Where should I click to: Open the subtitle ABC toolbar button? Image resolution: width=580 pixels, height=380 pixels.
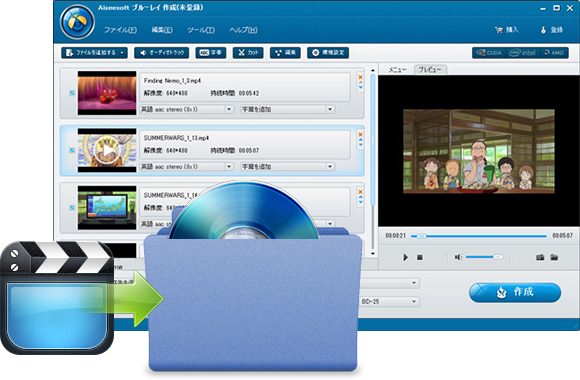coord(210,53)
